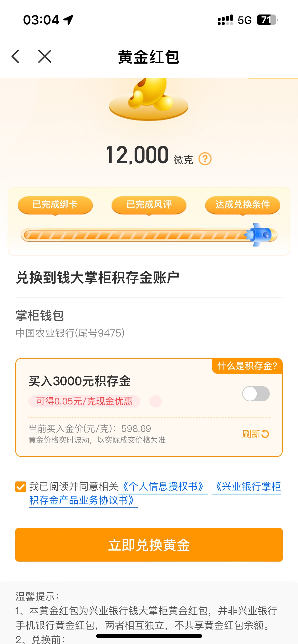The image size is (298, 644).
Task: Tap the orange striped progress bar
Action: (x=132, y=235)
